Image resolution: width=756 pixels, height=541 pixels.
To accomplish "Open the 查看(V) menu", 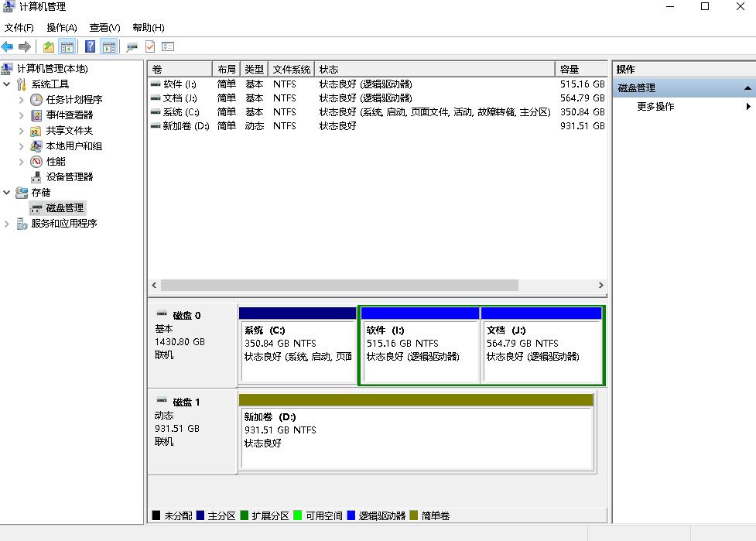I will click(105, 27).
